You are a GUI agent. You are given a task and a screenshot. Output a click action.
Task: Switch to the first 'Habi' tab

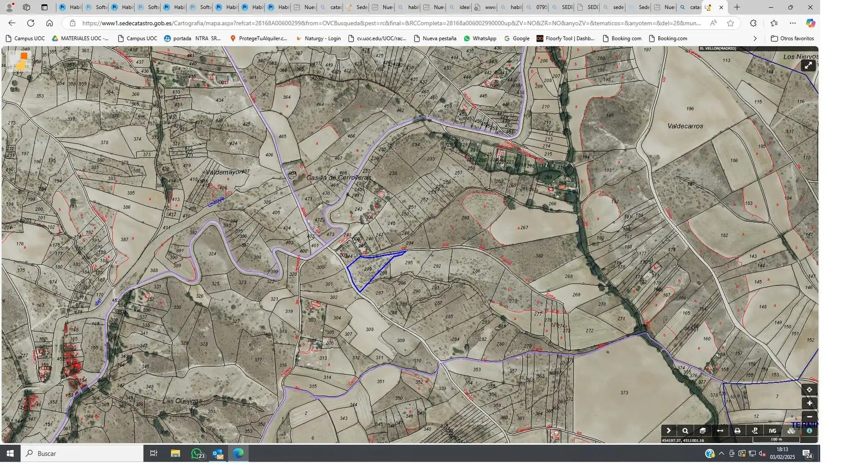[70, 7]
